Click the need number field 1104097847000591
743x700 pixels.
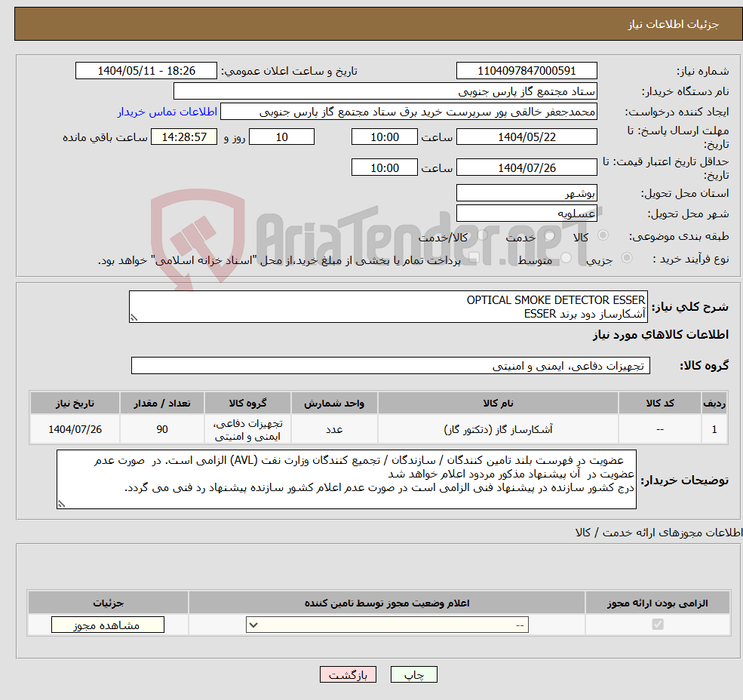click(x=527, y=71)
